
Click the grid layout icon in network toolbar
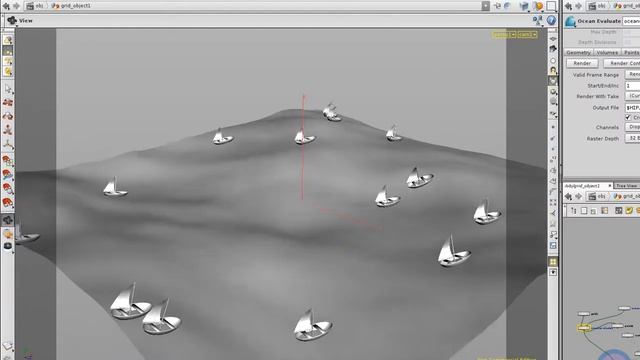point(619,211)
